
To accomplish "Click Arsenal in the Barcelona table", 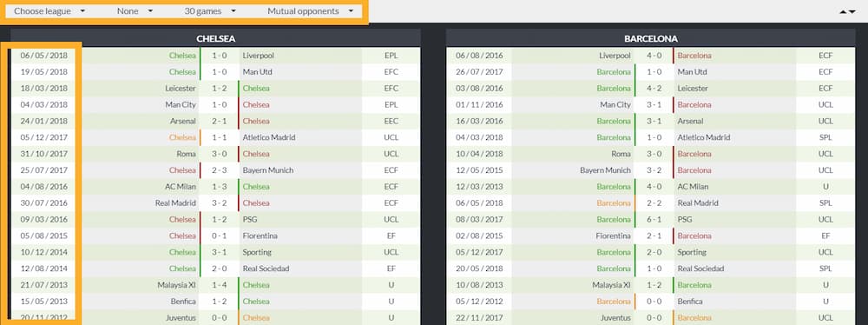I will click(x=690, y=121).
